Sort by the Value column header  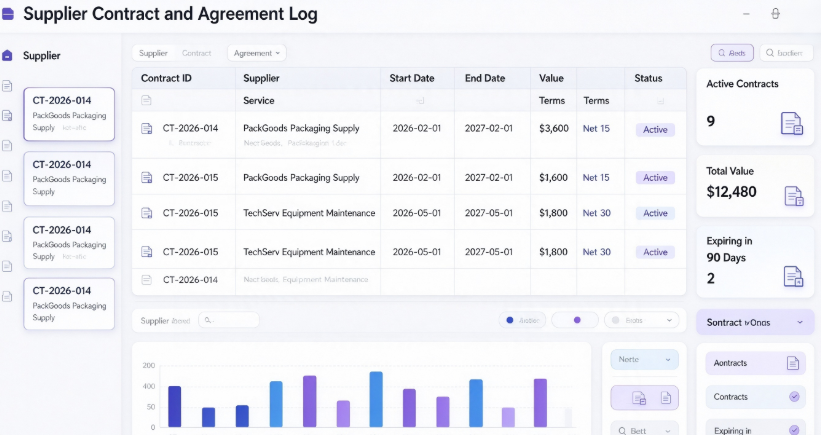point(551,78)
